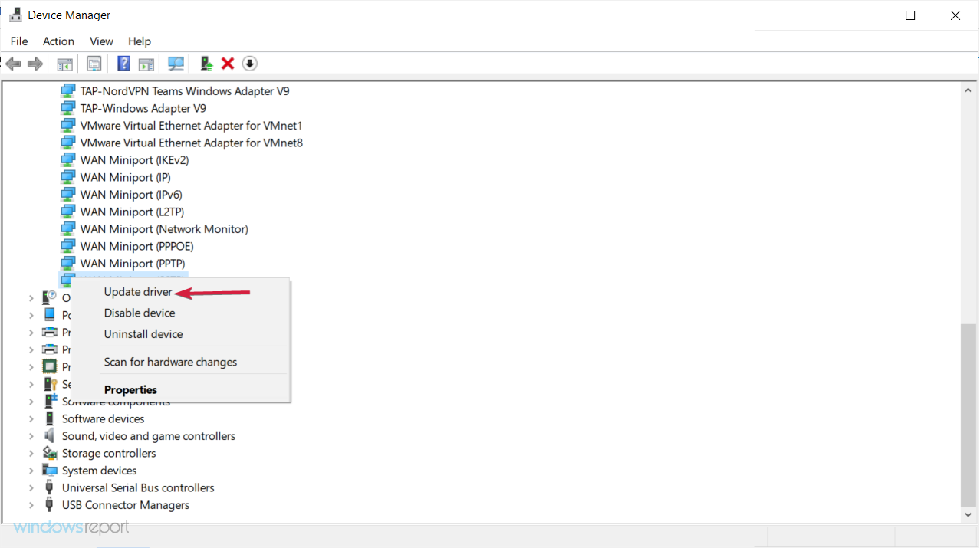This screenshot has height=548, width=980.
Task: Open the Action menu
Action: (x=58, y=41)
